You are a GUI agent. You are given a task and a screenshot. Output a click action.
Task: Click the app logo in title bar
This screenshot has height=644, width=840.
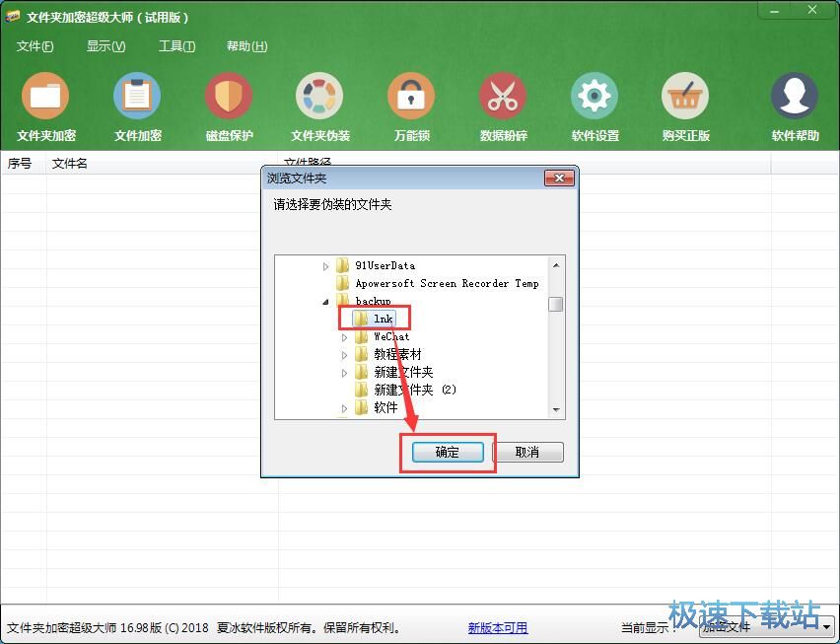point(13,17)
